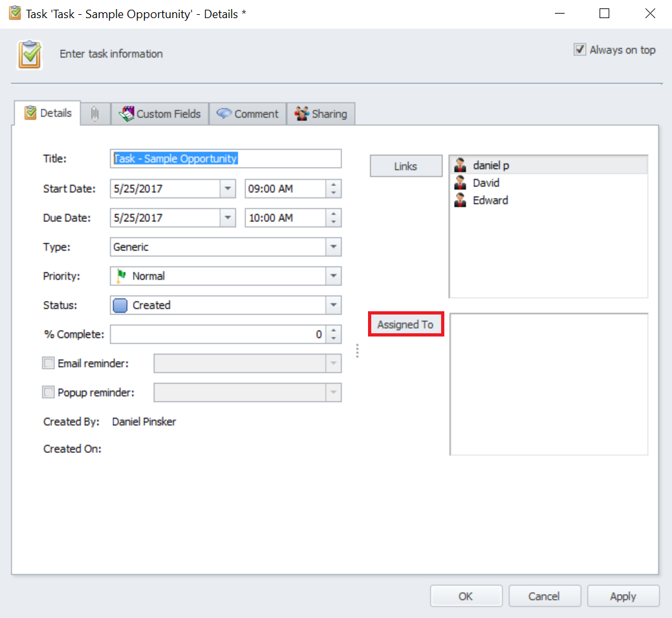This screenshot has width=672, height=618.
Task: Increase the % Complete spinner value
Action: tap(334, 331)
